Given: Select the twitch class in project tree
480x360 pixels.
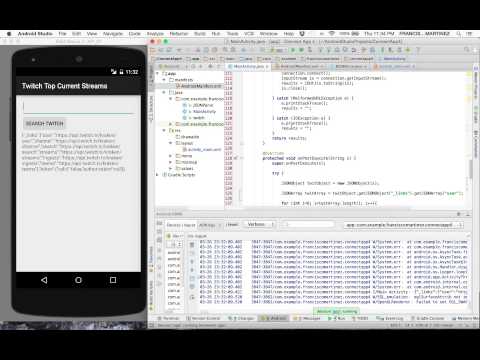Looking at the screenshot, I should click(x=194, y=118).
